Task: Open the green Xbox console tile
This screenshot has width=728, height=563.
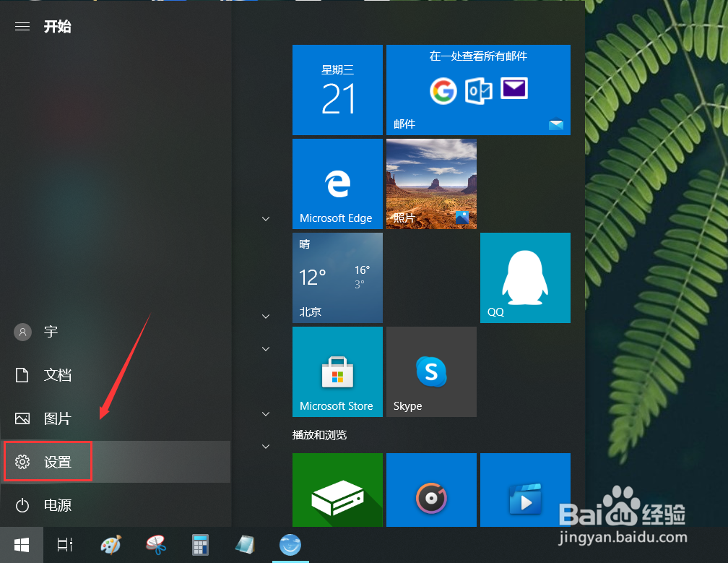Action: tap(337, 489)
